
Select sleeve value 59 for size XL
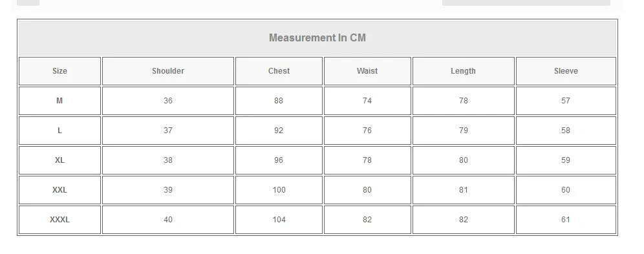[566, 160]
